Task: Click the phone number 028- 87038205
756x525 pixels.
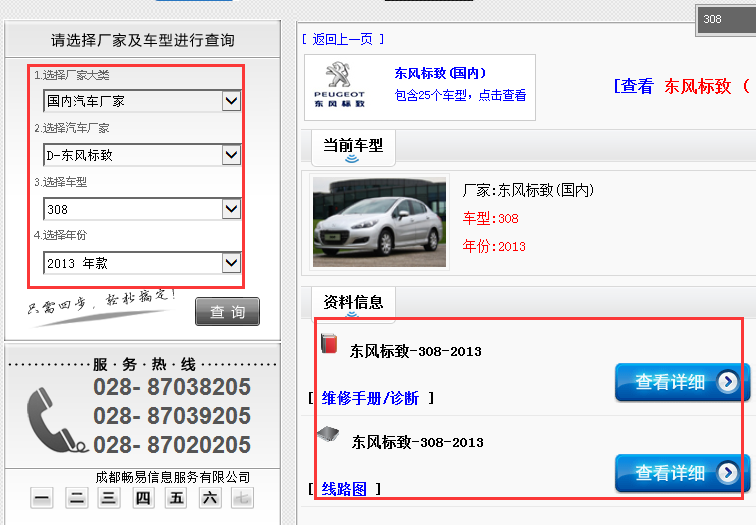Action: pyautogui.click(x=172, y=387)
